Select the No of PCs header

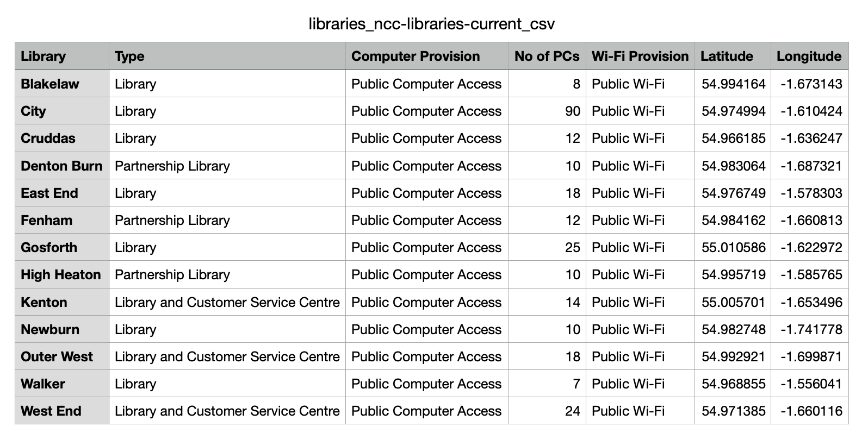[547, 56]
